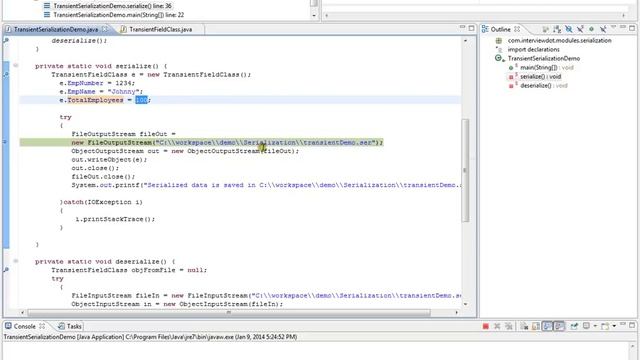The image size is (640, 360).
Task: Select package com.interviewdot.modules.serialization in Outline
Action: click(559, 40)
